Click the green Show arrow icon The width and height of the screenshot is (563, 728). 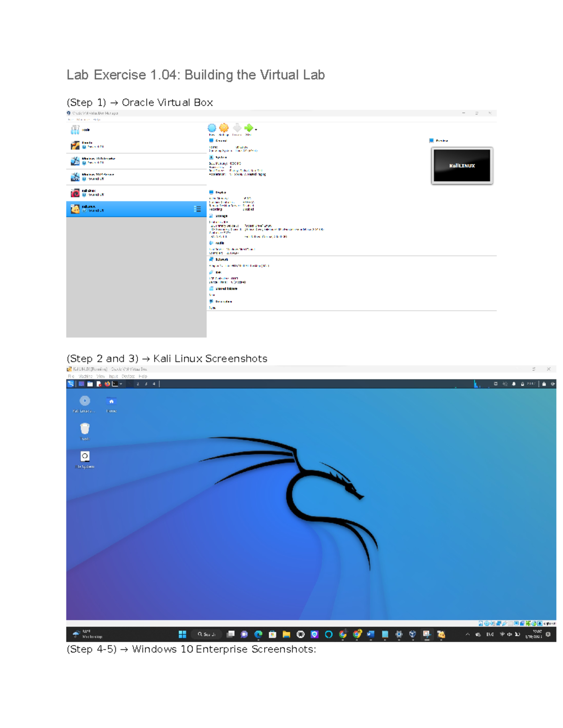248,127
